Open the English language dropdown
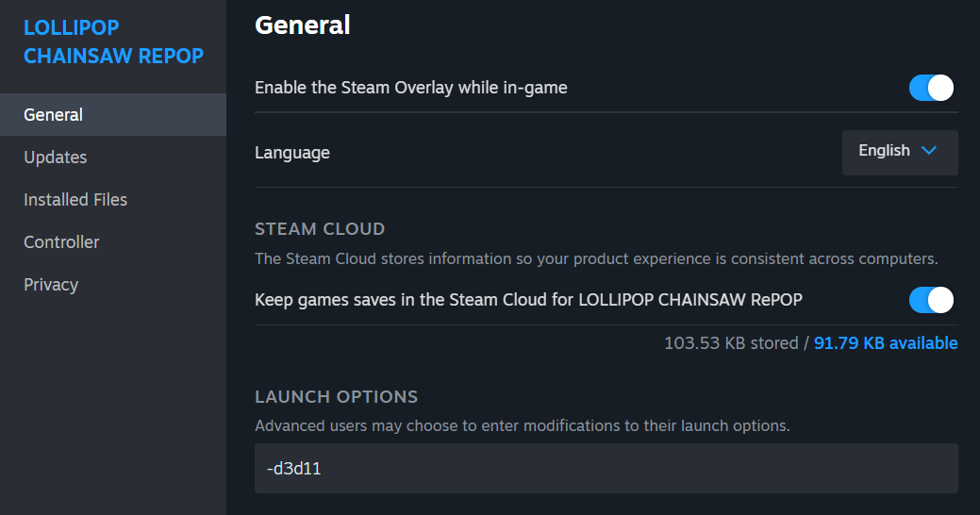This screenshot has height=515, width=980. [x=899, y=152]
